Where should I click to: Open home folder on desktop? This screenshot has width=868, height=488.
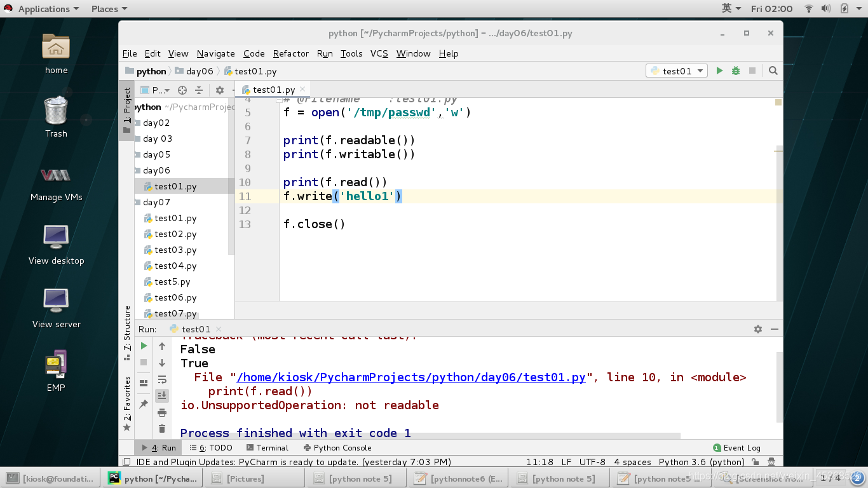(56, 53)
